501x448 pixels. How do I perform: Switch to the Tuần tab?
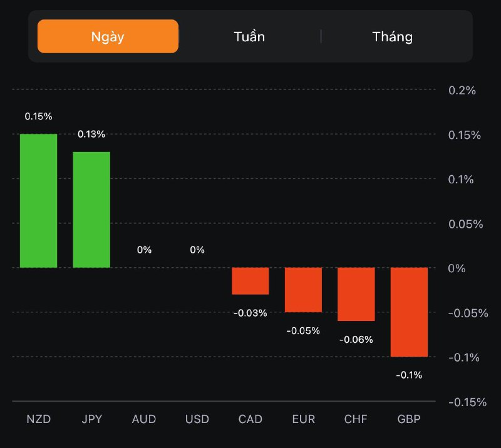[249, 36]
